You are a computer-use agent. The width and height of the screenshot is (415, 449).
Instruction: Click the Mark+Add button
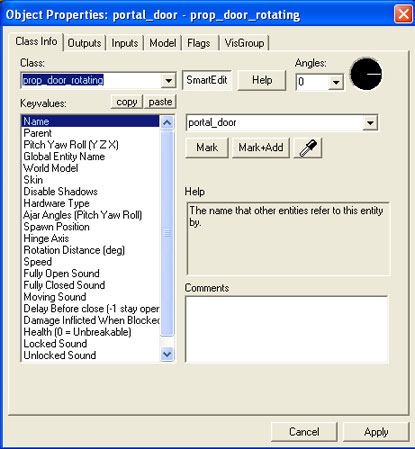[261, 148]
